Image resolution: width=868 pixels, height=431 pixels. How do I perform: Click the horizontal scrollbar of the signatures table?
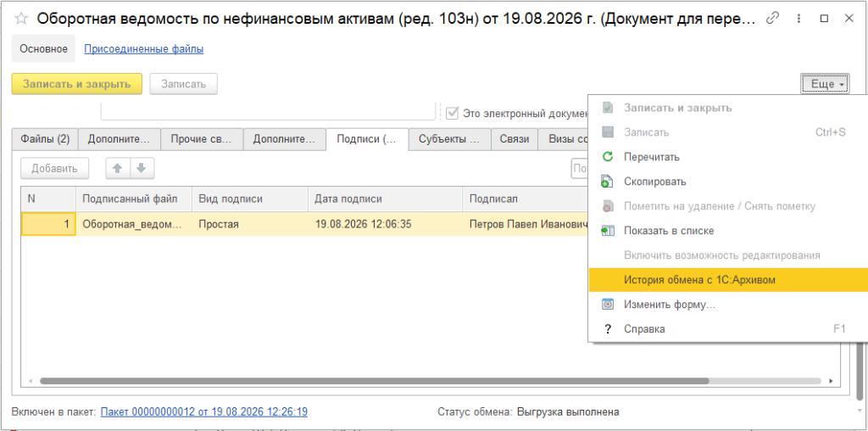(x=374, y=381)
